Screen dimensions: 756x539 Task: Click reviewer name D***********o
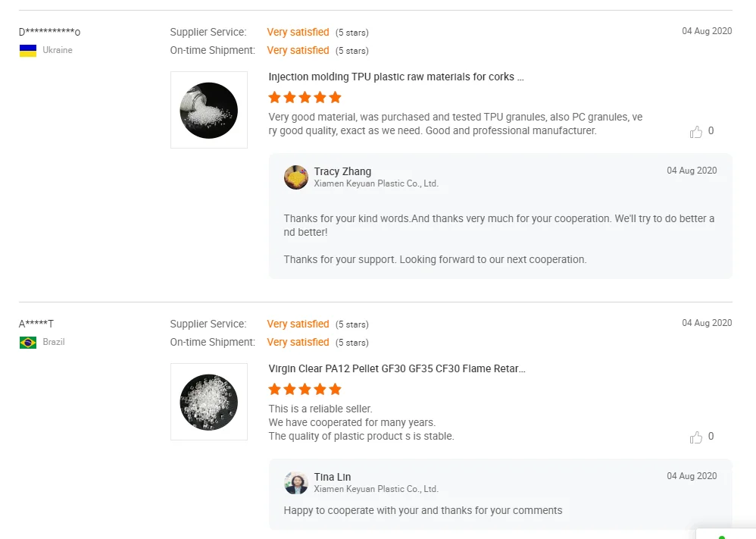click(49, 32)
